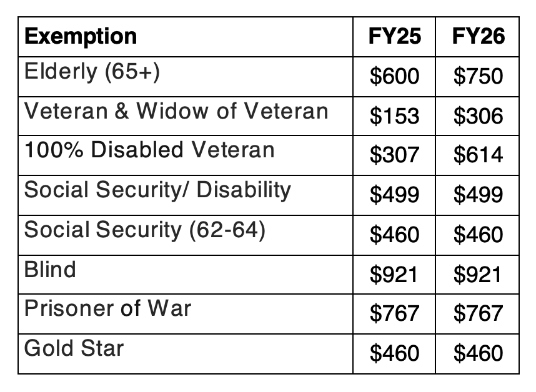Select the FY26 $921 Blind amount

tap(478, 274)
